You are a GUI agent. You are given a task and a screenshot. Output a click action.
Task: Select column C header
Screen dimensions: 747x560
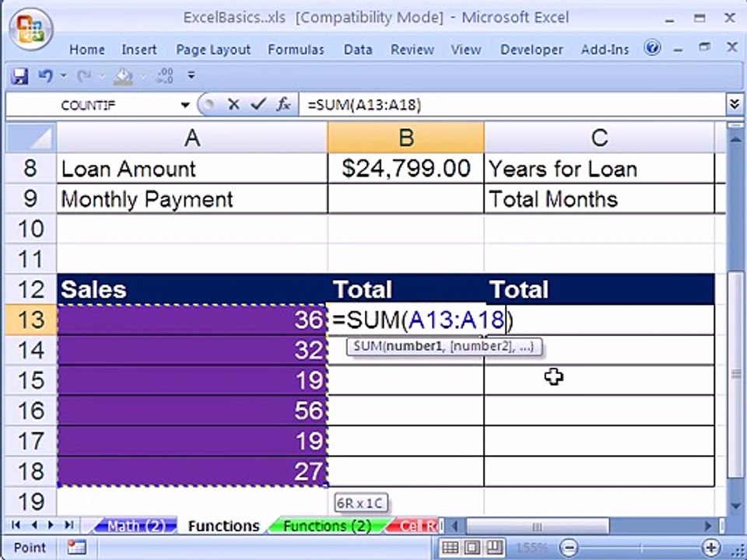[x=599, y=138]
